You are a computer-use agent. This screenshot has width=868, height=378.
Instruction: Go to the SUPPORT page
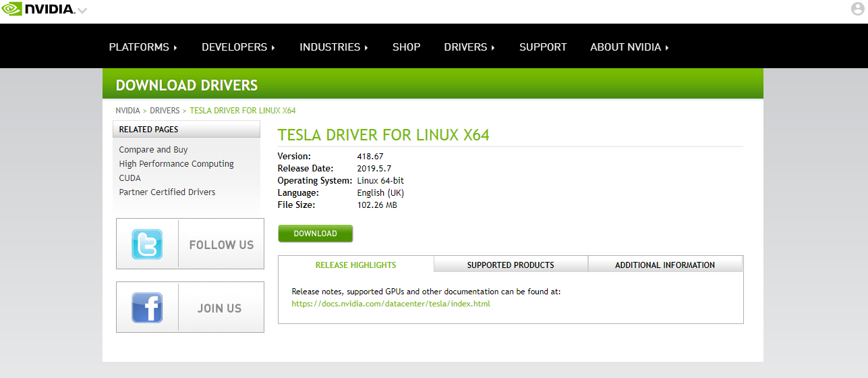coord(543,47)
